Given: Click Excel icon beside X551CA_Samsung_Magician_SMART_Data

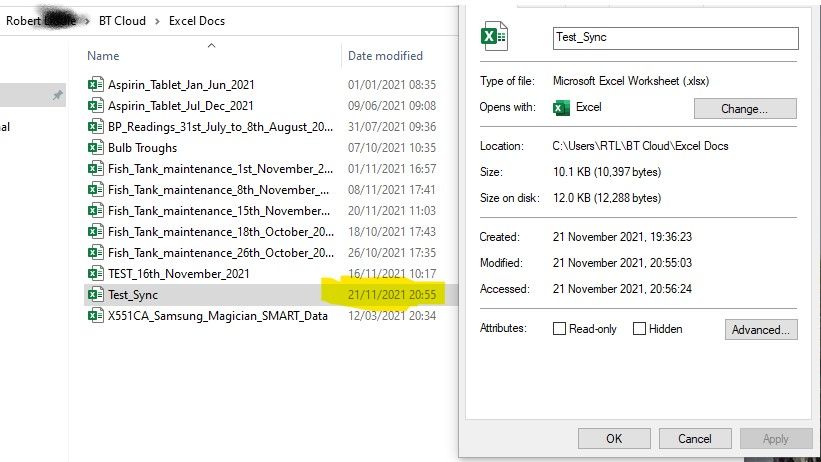Looking at the screenshot, I should (95, 316).
